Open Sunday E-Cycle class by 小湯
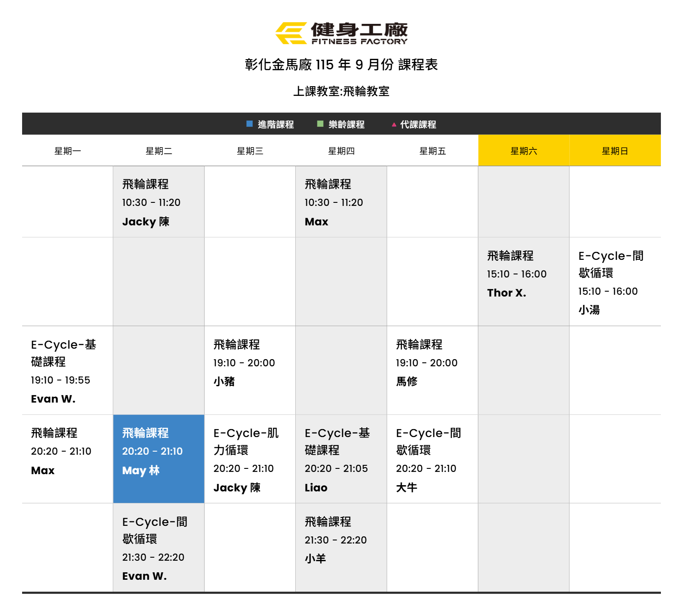The height and width of the screenshot is (616, 683). [x=615, y=281]
